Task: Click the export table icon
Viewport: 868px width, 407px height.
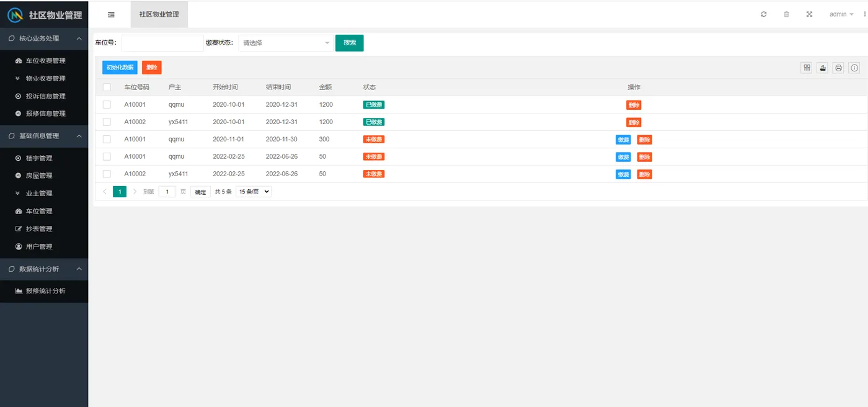Action: pyautogui.click(x=823, y=68)
